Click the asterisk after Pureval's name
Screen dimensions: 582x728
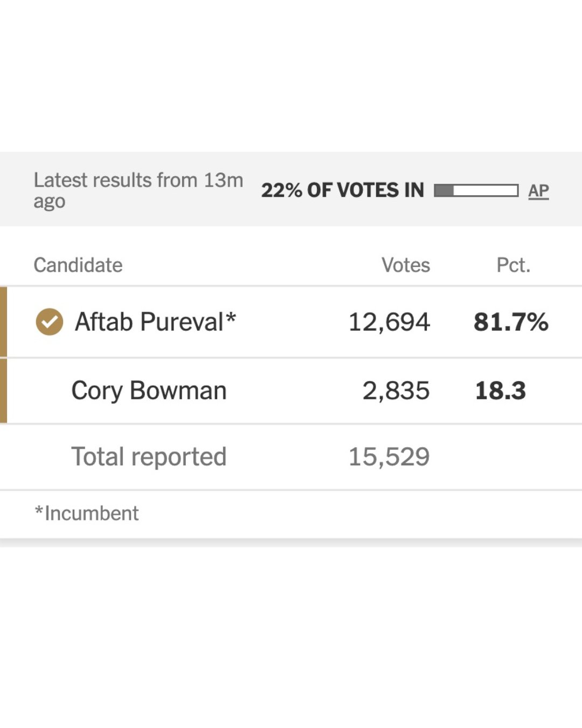tap(231, 317)
